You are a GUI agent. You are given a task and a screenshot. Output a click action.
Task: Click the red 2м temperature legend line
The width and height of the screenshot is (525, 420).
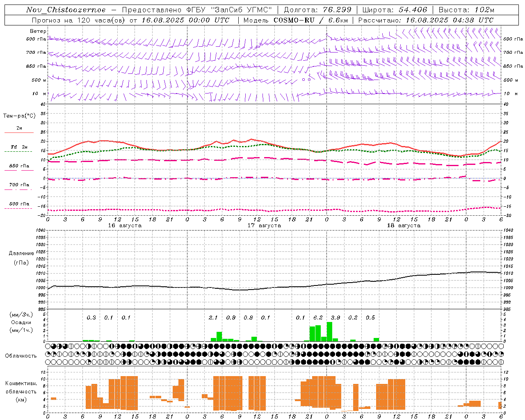coord(19,132)
